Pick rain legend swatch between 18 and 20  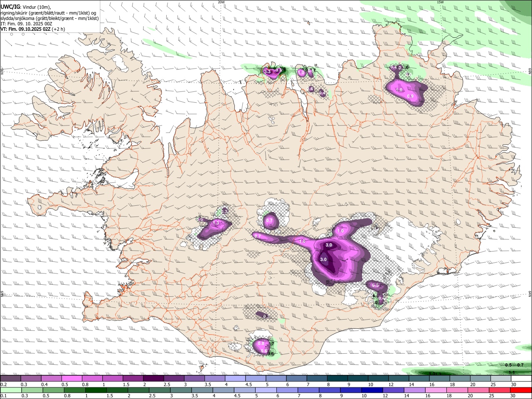[x=458, y=390]
